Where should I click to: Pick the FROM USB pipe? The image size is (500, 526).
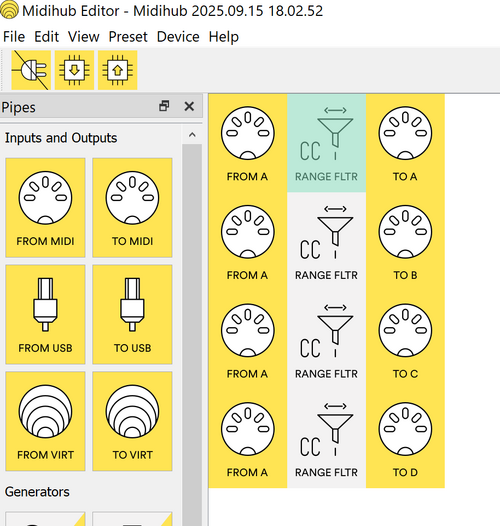(x=45, y=314)
